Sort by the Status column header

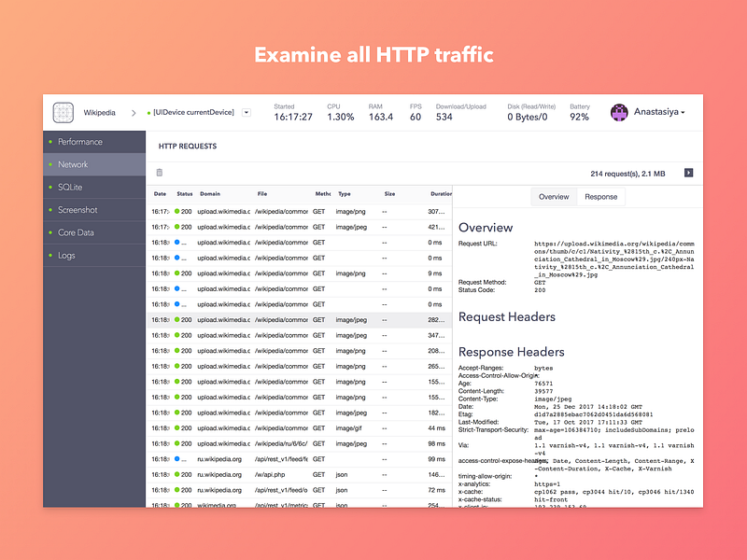click(185, 194)
